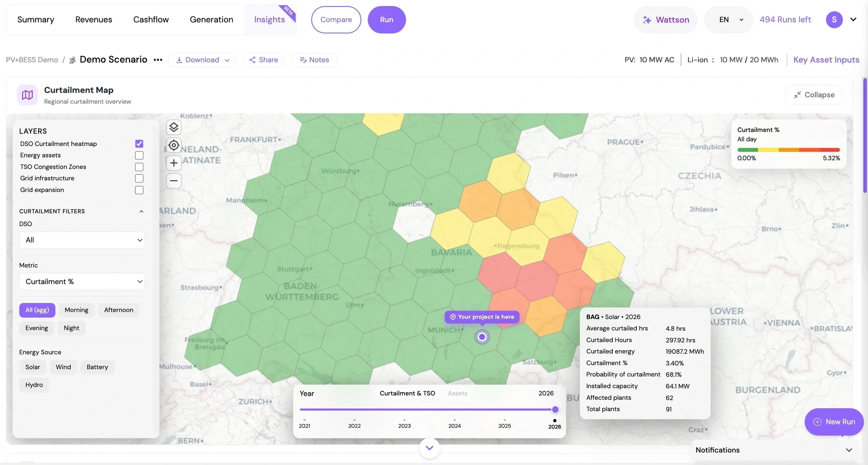
Task: Open the DSO dropdown showing All
Action: 82,240
